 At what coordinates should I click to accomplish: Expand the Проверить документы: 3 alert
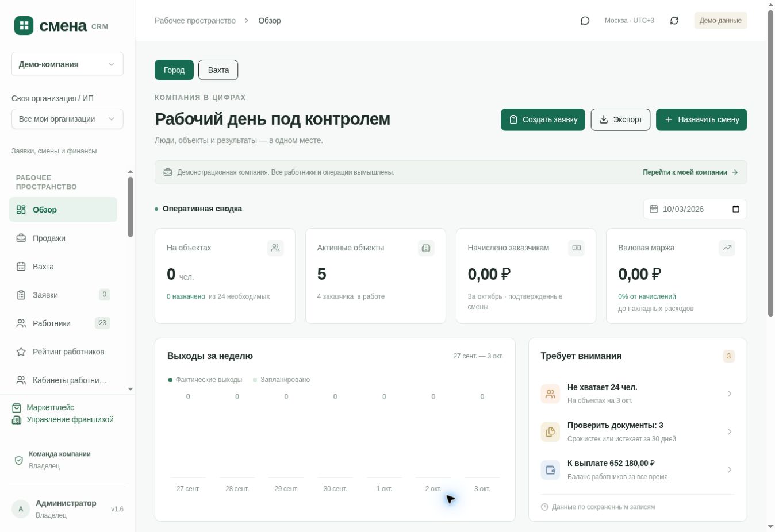pyautogui.click(x=638, y=432)
